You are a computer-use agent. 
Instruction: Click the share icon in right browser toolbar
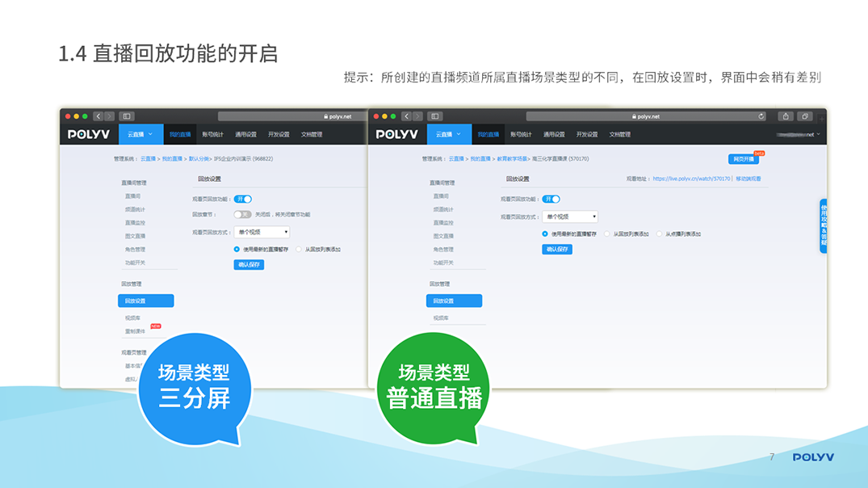[x=786, y=116]
